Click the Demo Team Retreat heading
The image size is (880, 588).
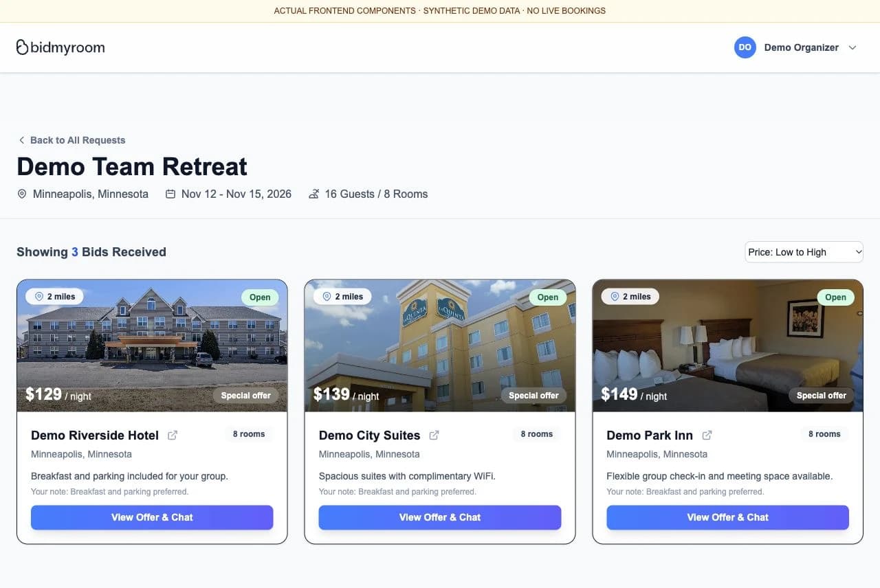(132, 167)
